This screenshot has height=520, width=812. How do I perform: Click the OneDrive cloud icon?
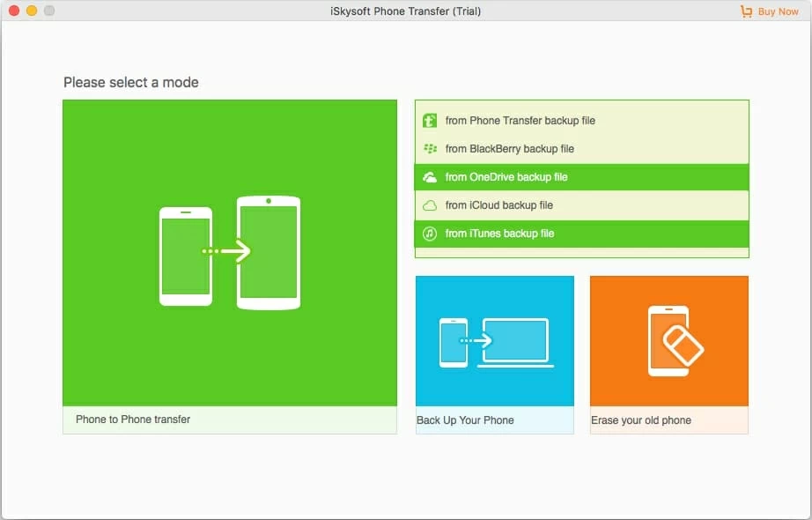coord(430,177)
